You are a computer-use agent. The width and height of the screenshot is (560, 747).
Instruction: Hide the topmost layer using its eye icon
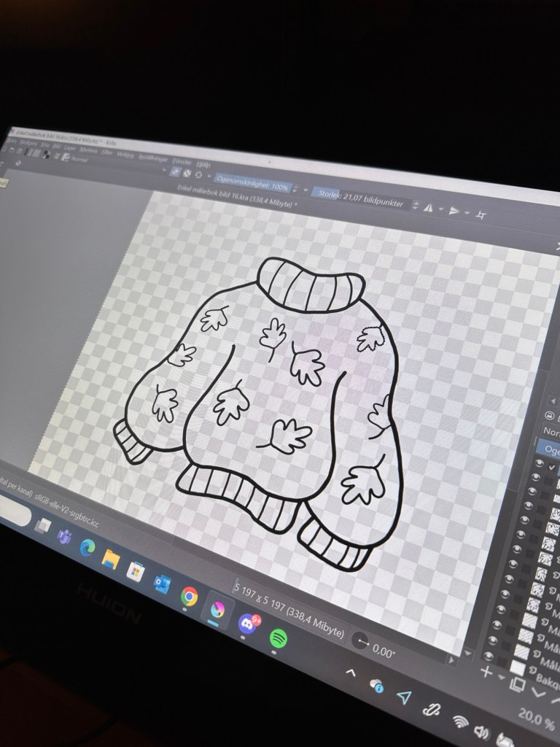(x=539, y=462)
